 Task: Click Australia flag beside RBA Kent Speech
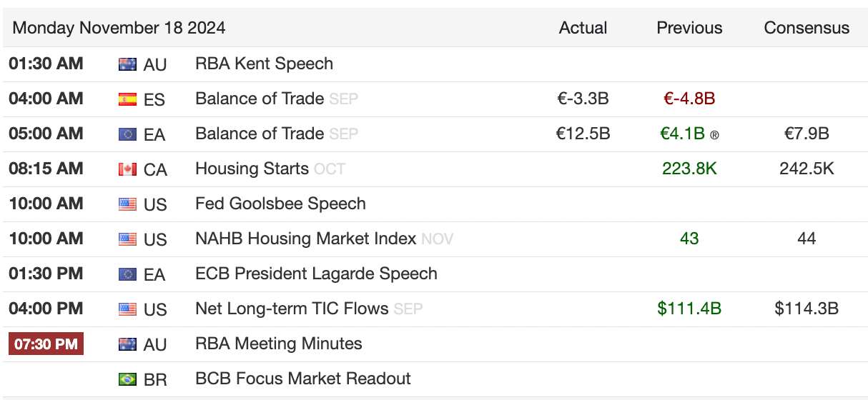(127, 64)
